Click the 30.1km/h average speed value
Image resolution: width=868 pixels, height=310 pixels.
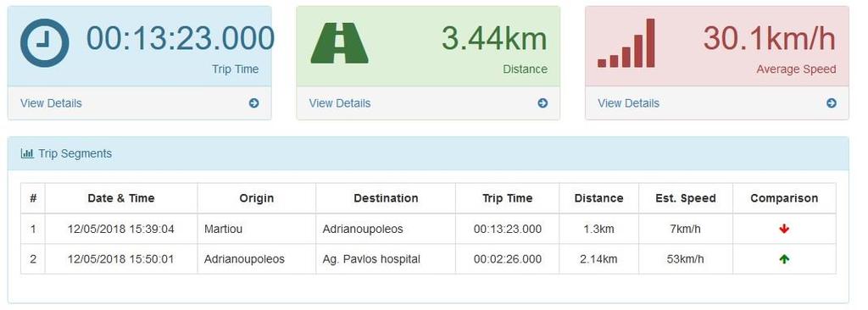pyautogui.click(x=770, y=38)
